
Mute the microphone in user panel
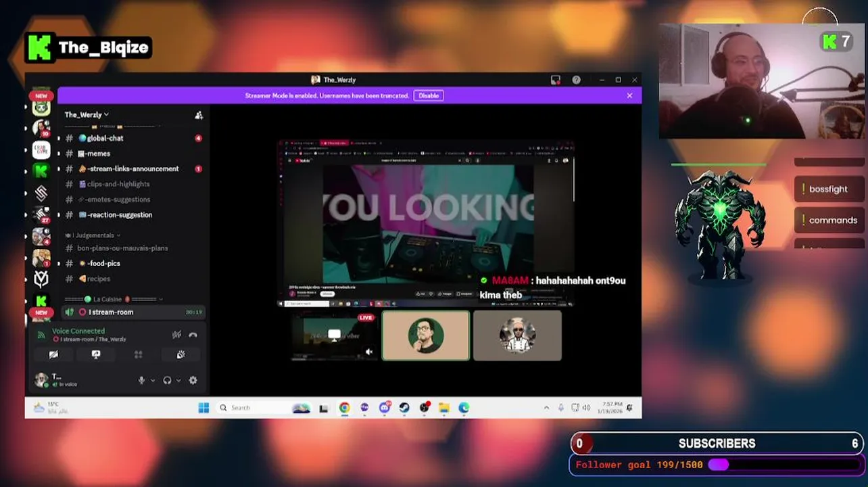point(141,381)
